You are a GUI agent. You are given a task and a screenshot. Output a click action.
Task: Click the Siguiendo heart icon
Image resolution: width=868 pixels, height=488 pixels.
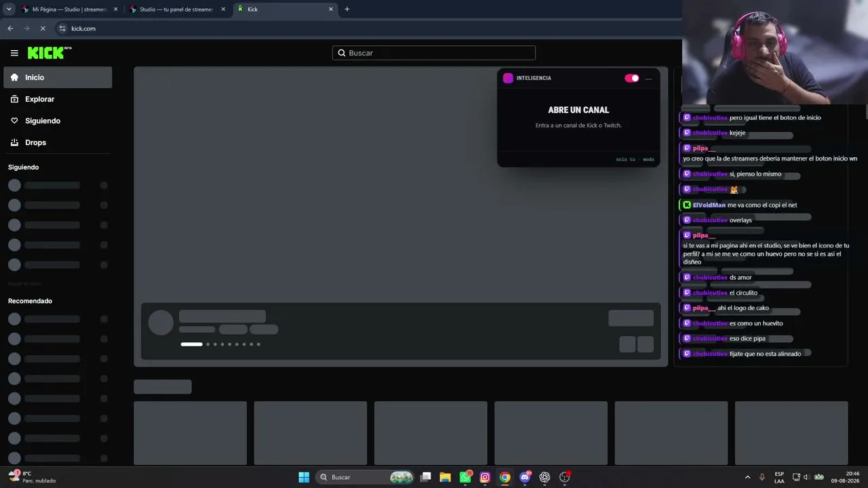click(14, 121)
